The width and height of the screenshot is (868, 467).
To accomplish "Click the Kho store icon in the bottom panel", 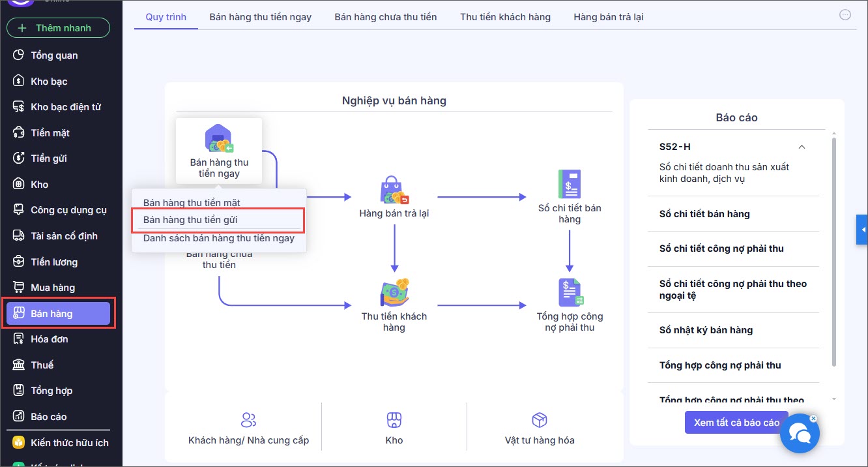I will tap(394, 419).
